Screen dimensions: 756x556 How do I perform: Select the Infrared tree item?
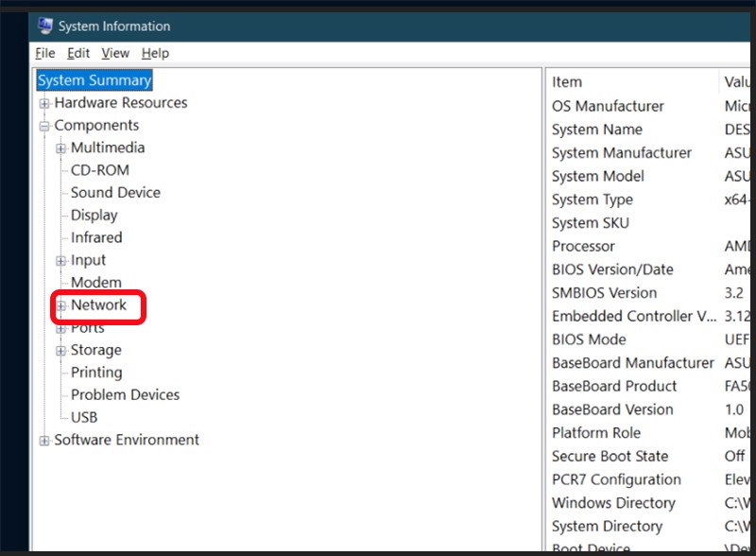[x=96, y=237]
